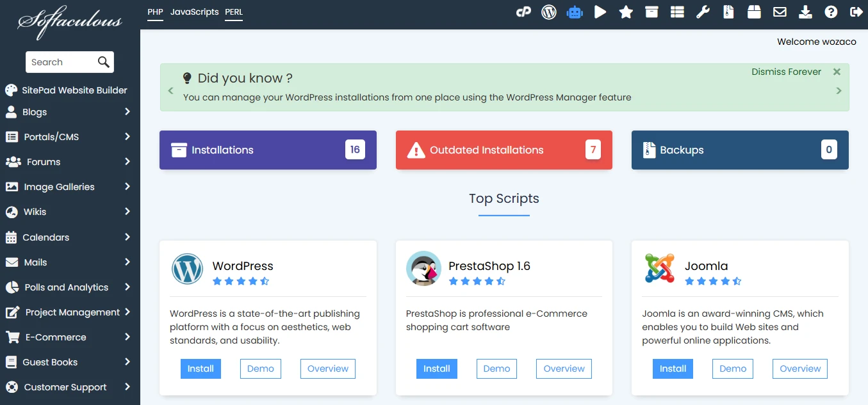868x405 pixels.
Task: Click the blue robot assistant icon
Action: coord(575,12)
